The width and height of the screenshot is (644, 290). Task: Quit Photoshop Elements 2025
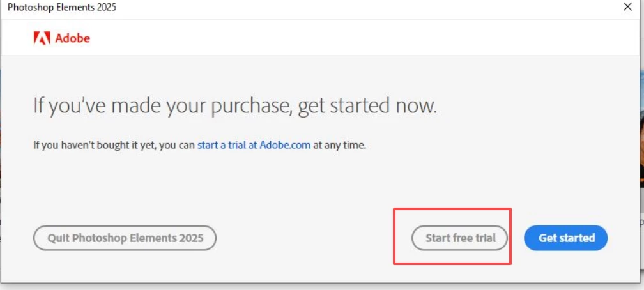pos(125,238)
